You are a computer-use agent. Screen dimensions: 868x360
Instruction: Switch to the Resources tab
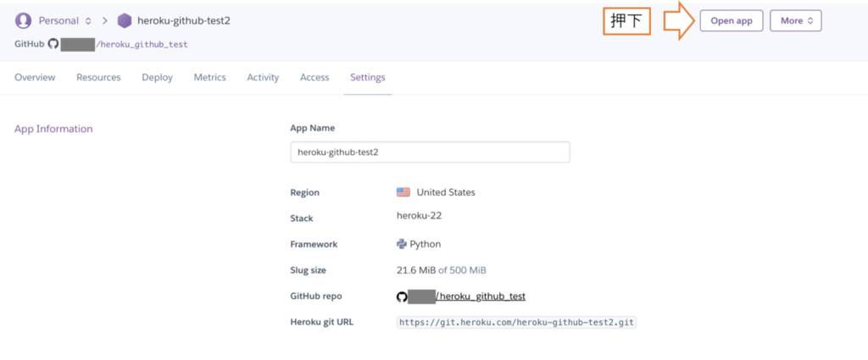tap(98, 77)
